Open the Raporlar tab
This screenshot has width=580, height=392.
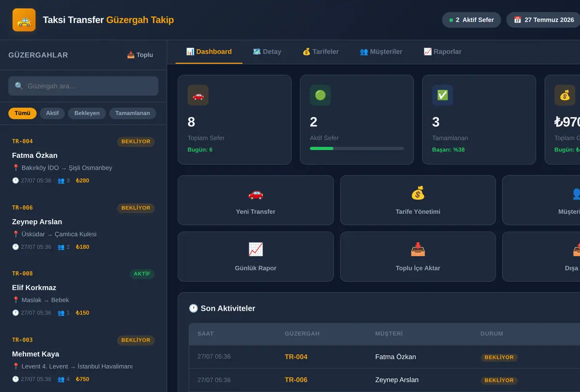tap(442, 52)
